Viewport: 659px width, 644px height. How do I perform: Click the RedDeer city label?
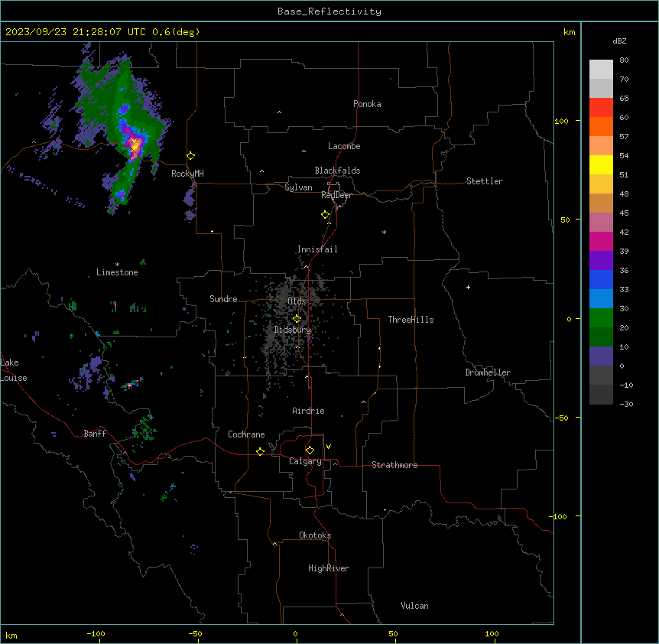click(336, 195)
